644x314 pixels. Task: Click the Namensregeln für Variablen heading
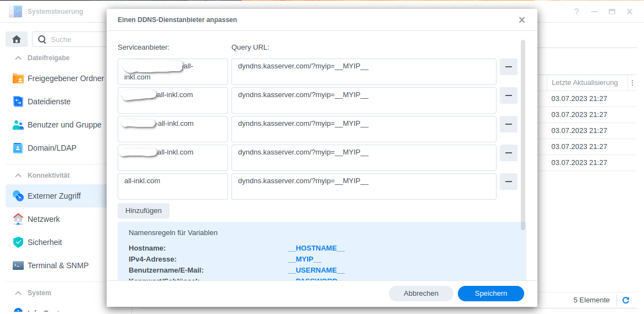click(173, 233)
